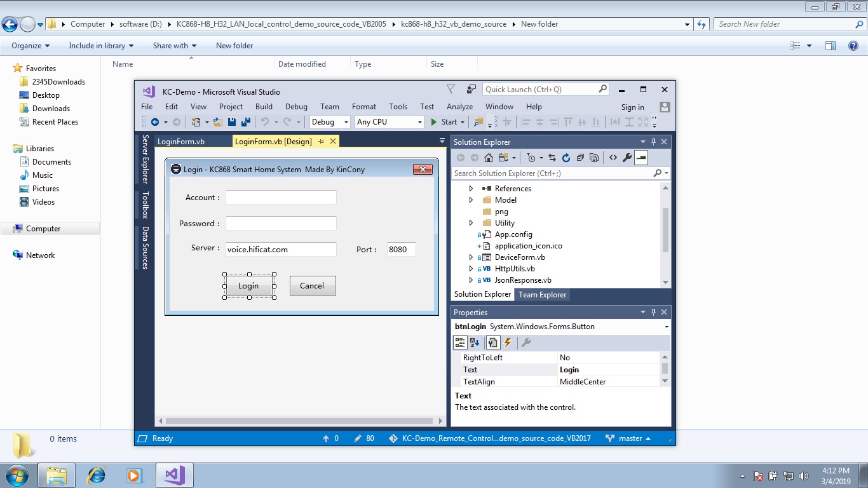Open the Any CPU platform dropdown
The image size is (868, 488).
click(x=389, y=122)
